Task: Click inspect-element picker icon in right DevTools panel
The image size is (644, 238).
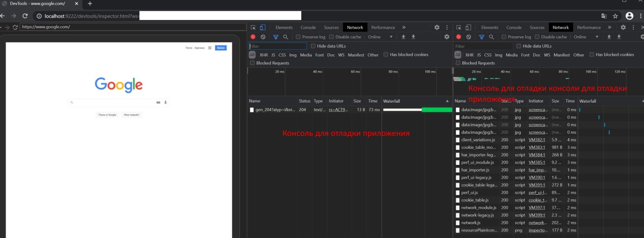Action: [x=459, y=28]
